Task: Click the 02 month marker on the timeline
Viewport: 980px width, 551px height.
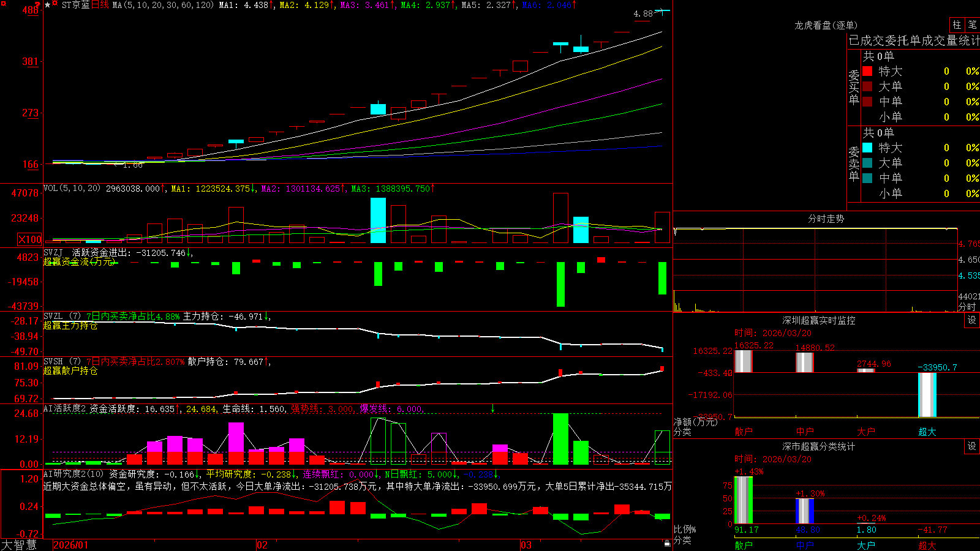Action: (x=262, y=545)
